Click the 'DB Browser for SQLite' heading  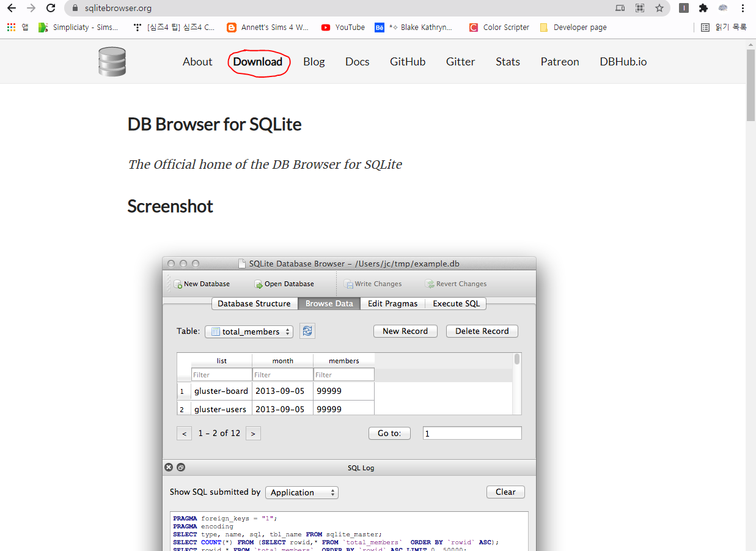click(215, 124)
